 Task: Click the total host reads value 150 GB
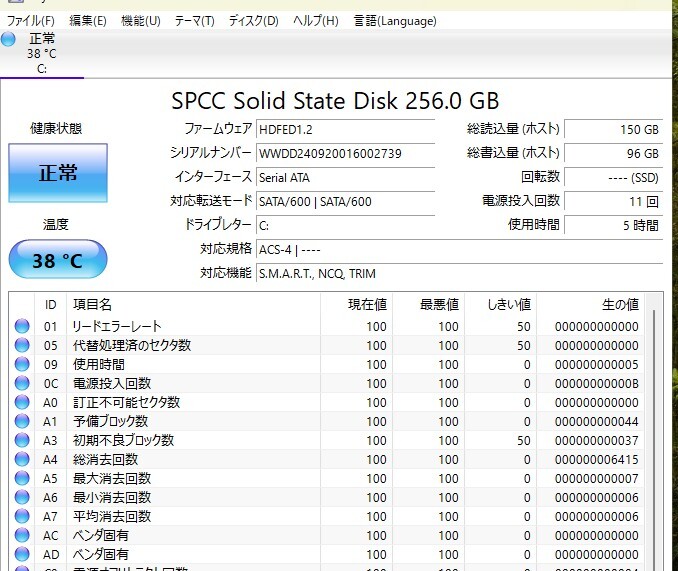[613, 130]
